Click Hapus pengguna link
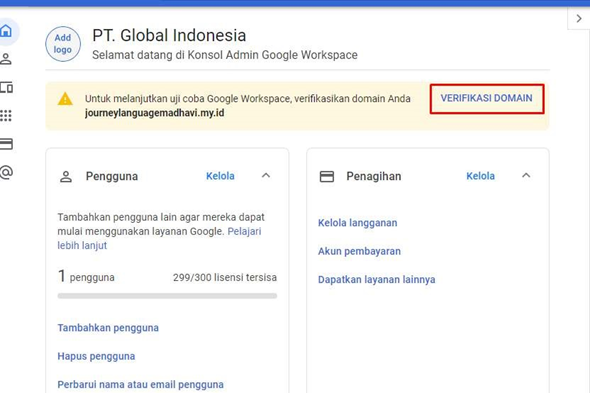 tap(96, 356)
